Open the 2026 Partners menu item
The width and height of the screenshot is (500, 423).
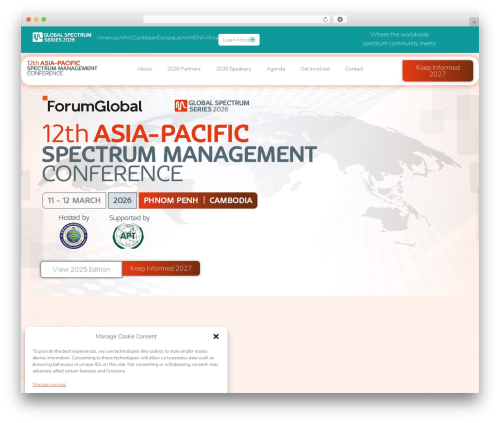(184, 69)
